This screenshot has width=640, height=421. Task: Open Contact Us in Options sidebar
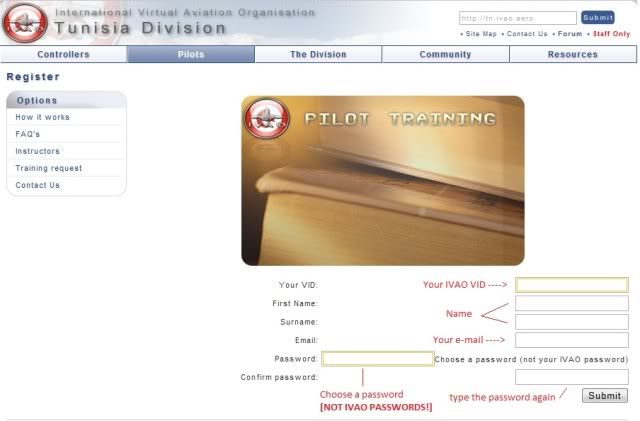(x=38, y=185)
